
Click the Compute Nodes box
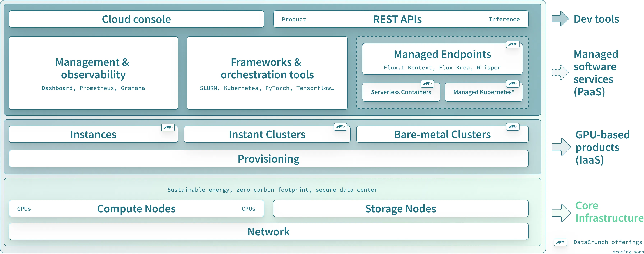tap(136, 209)
